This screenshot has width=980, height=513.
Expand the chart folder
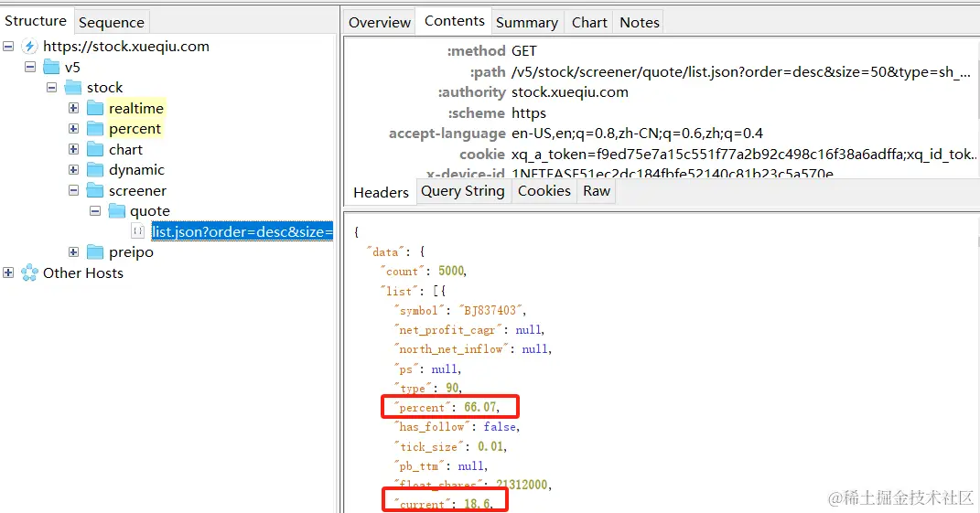[74, 149]
